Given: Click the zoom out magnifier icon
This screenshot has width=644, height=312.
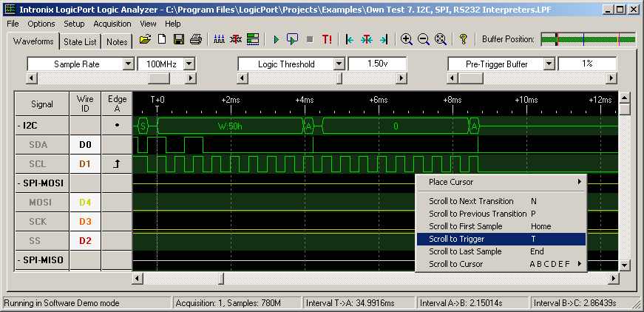Looking at the screenshot, I should click(x=424, y=39).
